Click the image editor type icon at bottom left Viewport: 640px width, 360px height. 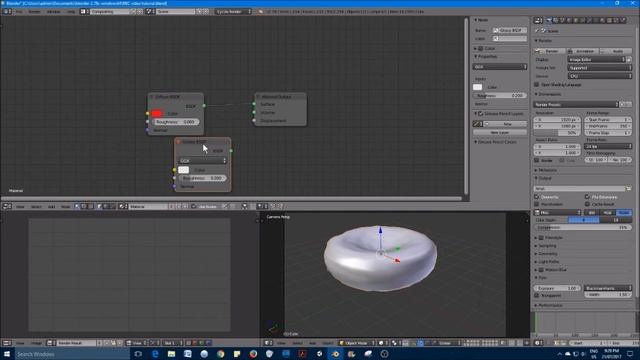click(x=7, y=343)
